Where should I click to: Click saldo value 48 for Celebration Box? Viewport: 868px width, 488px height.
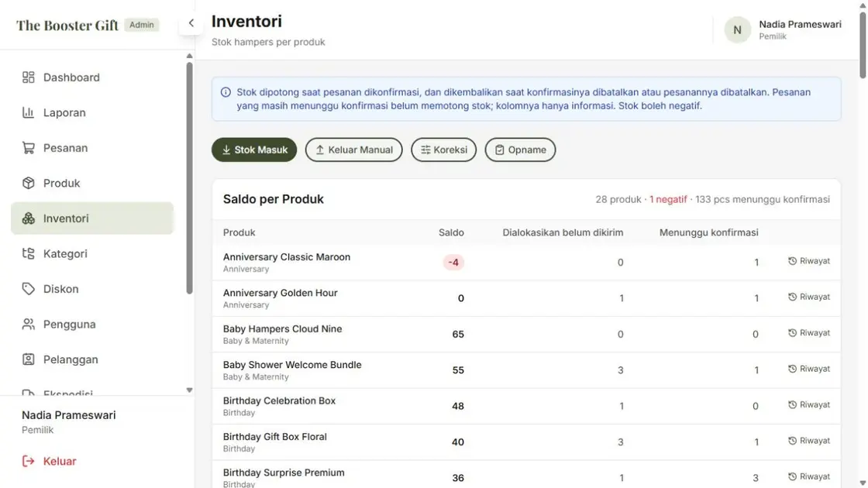[x=458, y=406]
